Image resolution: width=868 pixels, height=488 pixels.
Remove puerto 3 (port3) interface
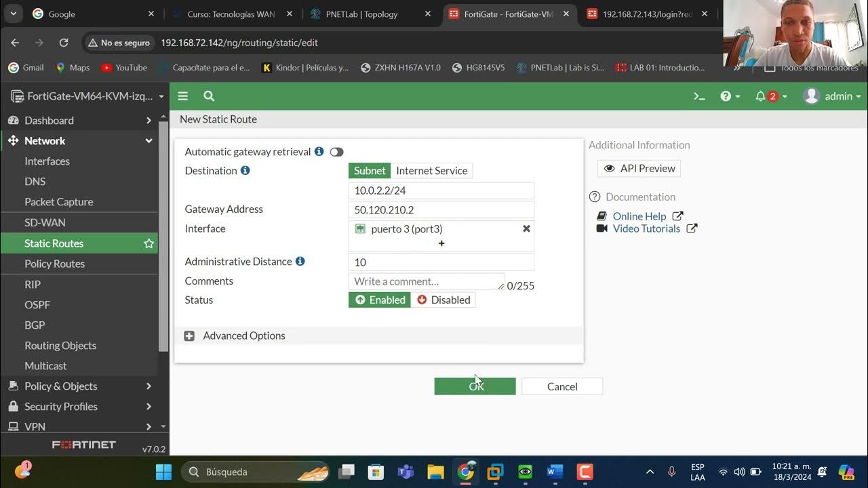pyautogui.click(x=526, y=228)
